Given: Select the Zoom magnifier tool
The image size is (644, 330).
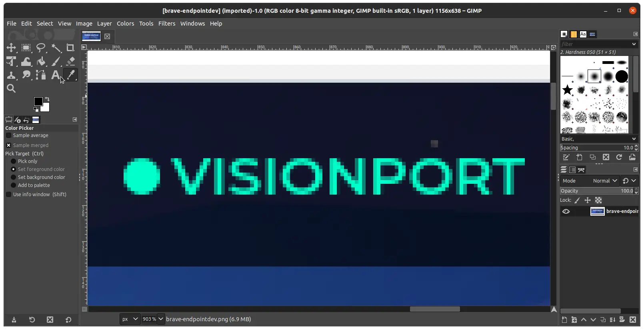Looking at the screenshot, I should pos(11,88).
